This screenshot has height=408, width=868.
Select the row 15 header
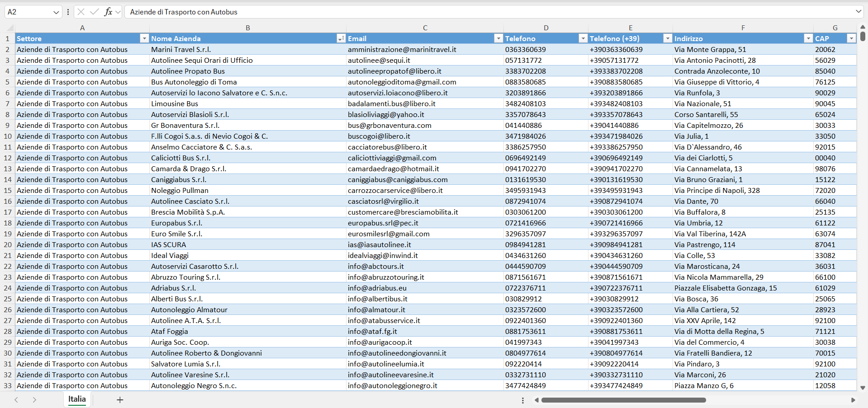8,190
